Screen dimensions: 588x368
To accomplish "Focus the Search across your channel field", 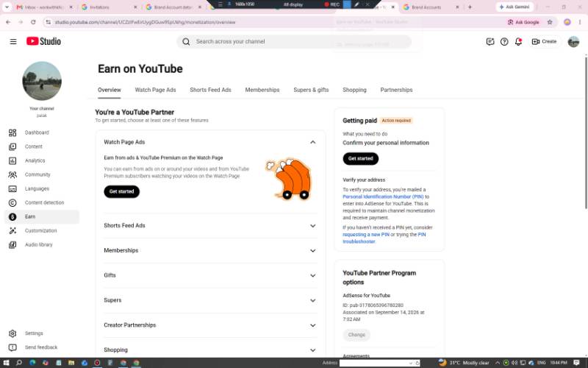I will (x=294, y=42).
